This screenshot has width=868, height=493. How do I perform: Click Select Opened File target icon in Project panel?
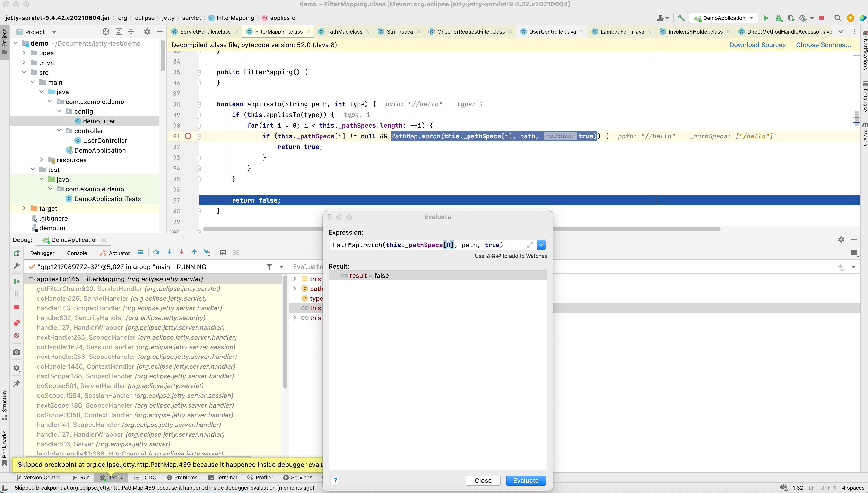coord(106,32)
